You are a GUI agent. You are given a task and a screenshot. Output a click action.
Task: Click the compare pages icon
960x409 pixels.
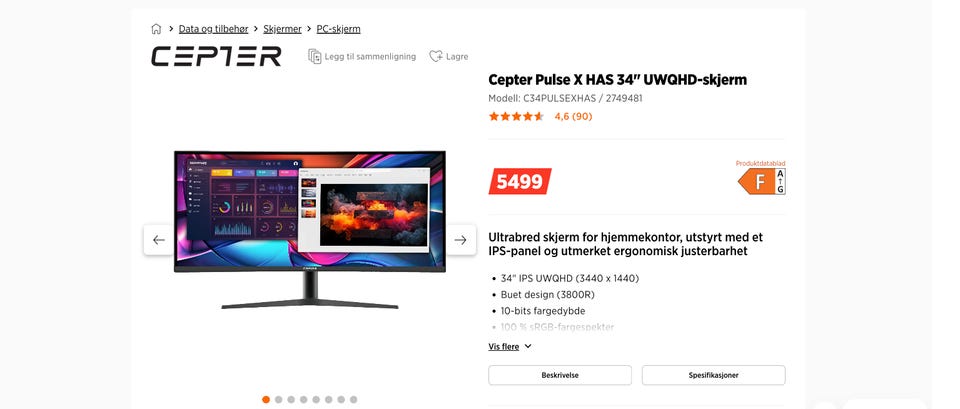tap(315, 56)
